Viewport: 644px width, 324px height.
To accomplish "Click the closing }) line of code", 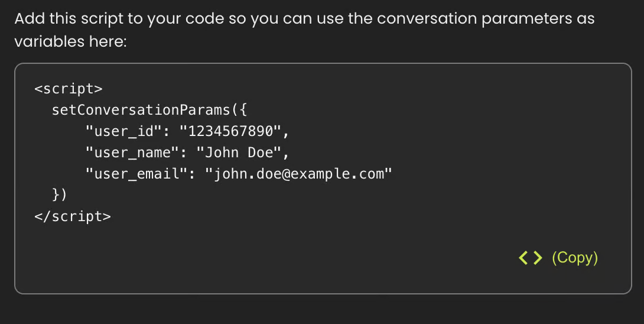I will 60,195.
